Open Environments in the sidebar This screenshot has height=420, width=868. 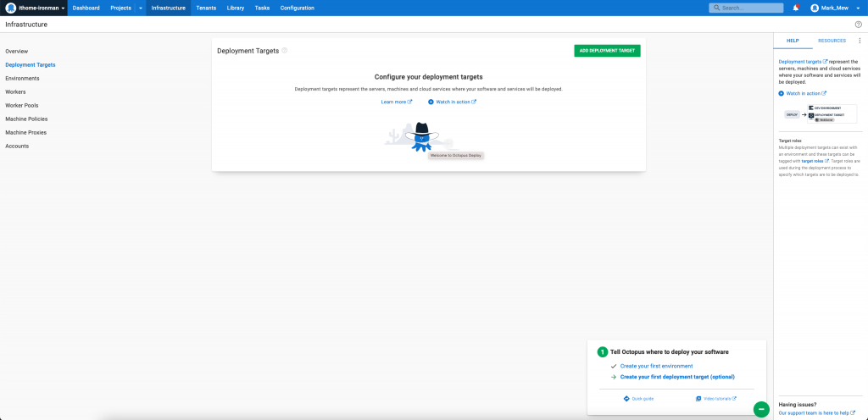pos(22,79)
